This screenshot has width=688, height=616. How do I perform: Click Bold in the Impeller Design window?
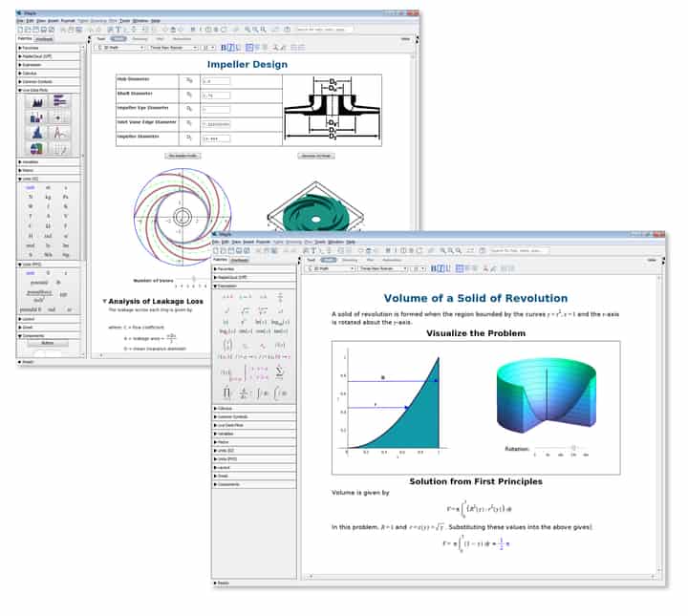pos(223,48)
